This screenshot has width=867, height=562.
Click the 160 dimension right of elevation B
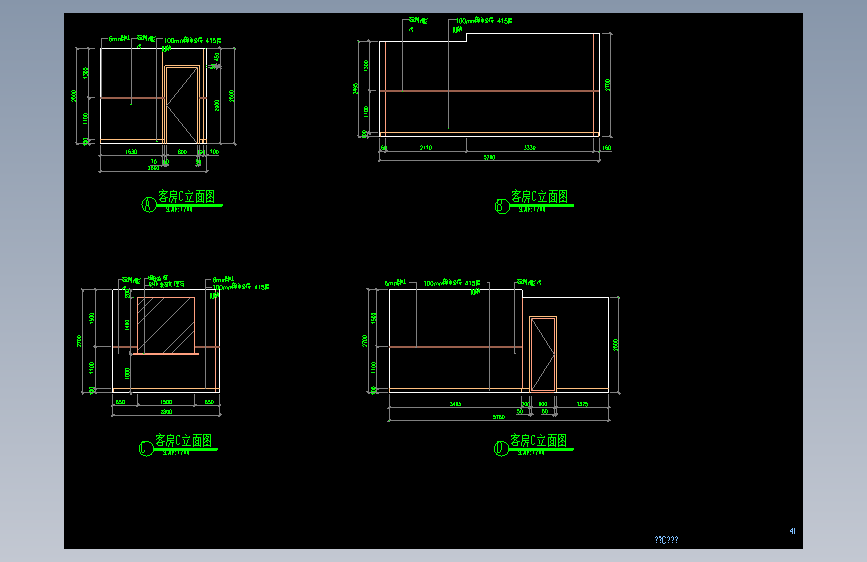607,148
